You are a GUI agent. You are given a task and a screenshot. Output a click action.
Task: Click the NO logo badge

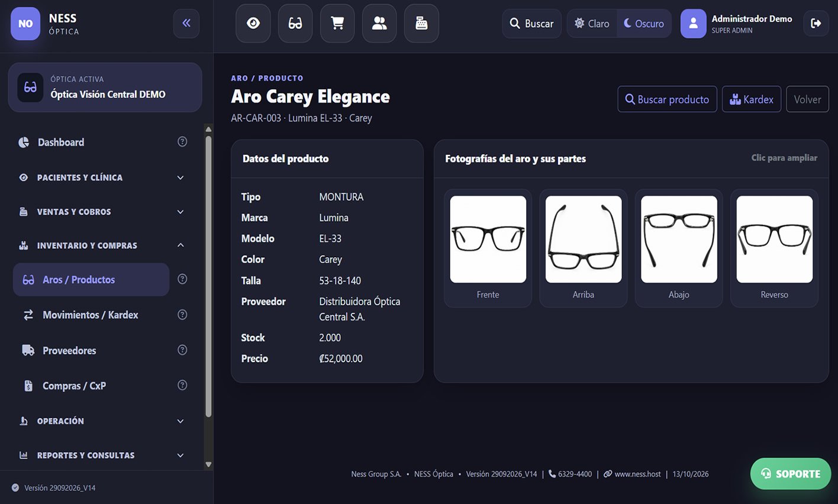click(25, 24)
